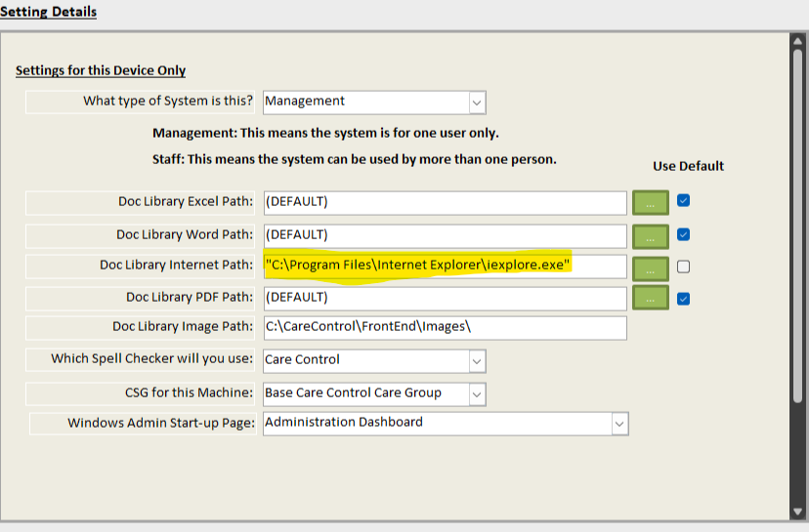Click the Doc Library PDF Path field
This screenshot has height=532, width=809.
[x=445, y=298]
